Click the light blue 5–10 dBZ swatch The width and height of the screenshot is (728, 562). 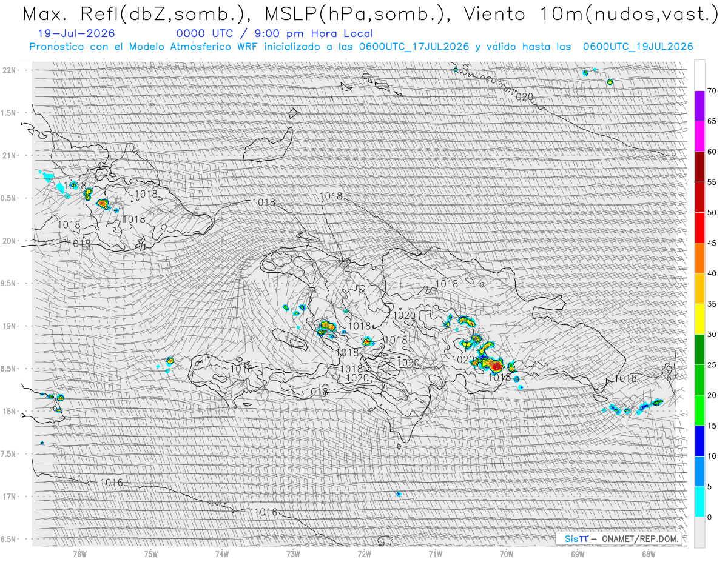tap(699, 472)
